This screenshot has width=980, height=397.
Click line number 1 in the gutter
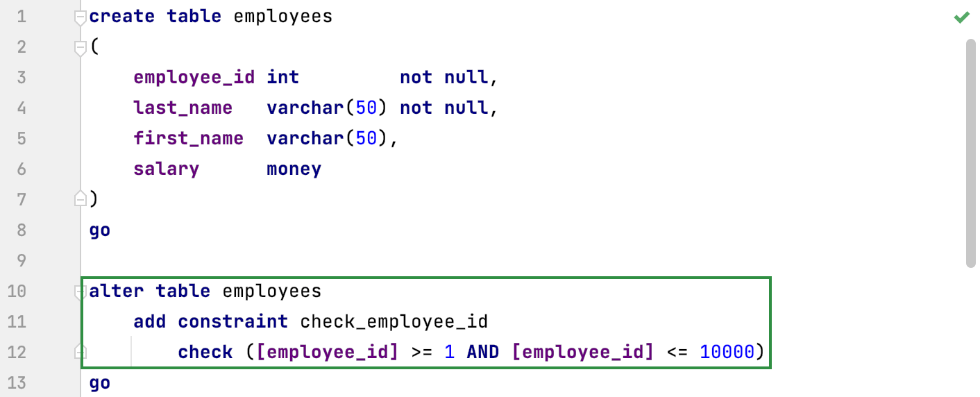point(21,16)
